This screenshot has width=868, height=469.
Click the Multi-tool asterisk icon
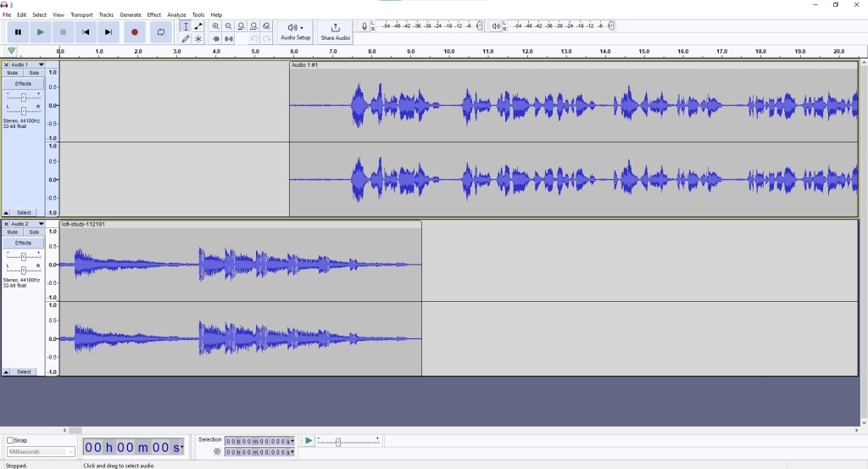coord(198,38)
